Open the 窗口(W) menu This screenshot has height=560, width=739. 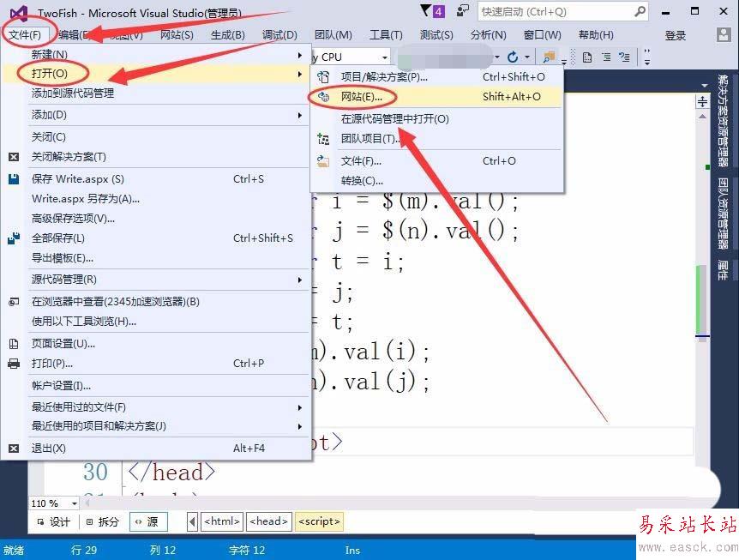(x=543, y=35)
